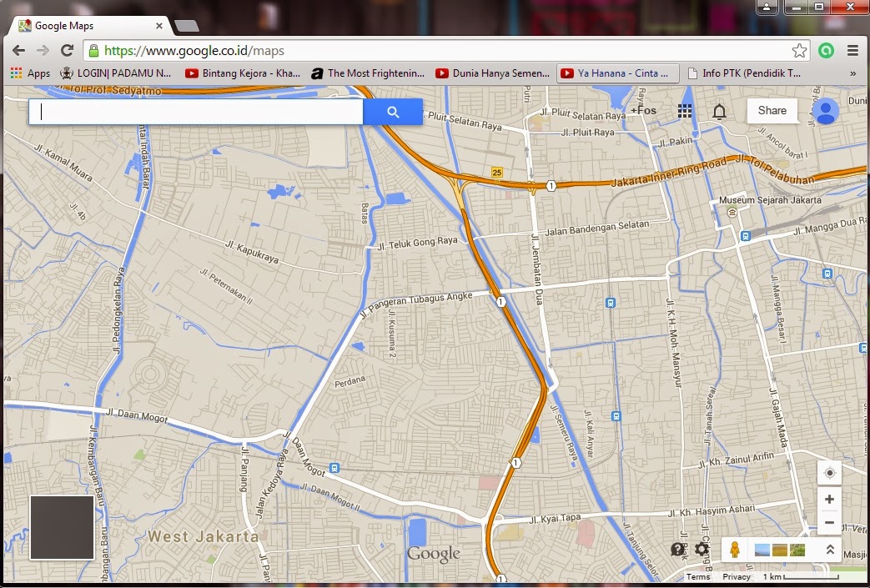The image size is (870, 588).
Task: Select the Street View pegman icon
Action: (735, 550)
